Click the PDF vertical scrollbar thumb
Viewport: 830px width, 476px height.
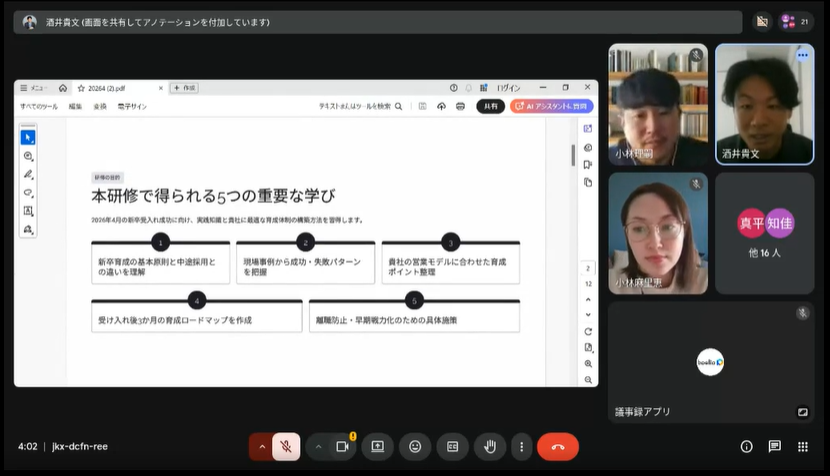coord(573,155)
